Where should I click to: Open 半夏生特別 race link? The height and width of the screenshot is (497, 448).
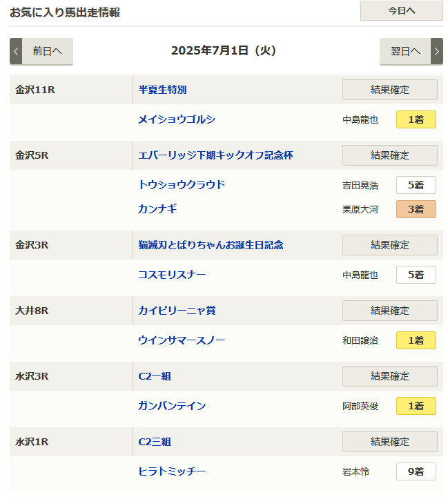(163, 90)
